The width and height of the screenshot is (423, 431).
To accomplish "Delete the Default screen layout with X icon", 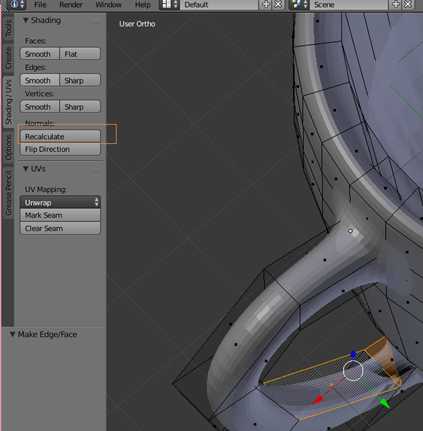I will tap(278, 4).
